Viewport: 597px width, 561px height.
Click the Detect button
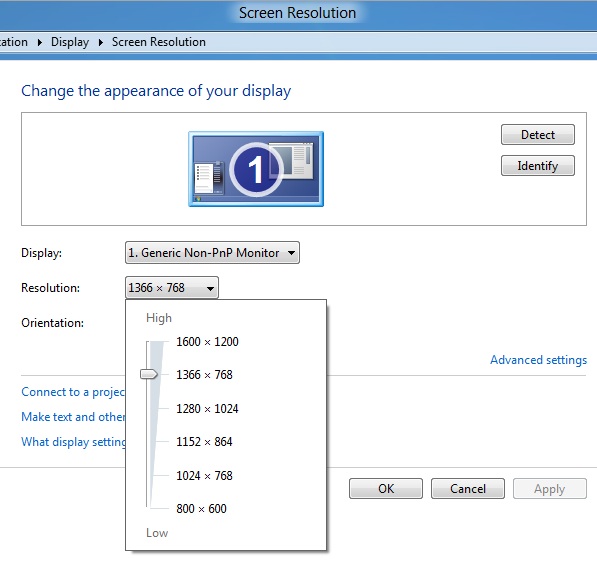(538, 134)
